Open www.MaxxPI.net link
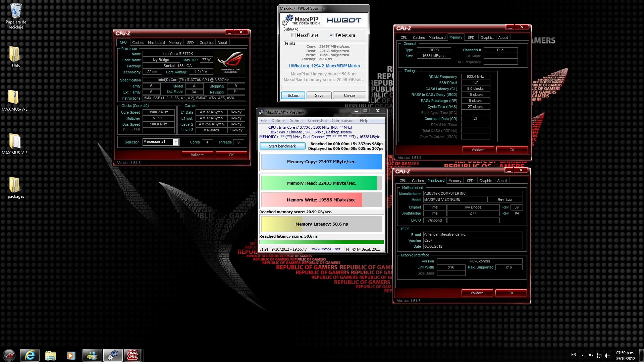Image resolution: width=644 pixels, height=362 pixels. 326,249
